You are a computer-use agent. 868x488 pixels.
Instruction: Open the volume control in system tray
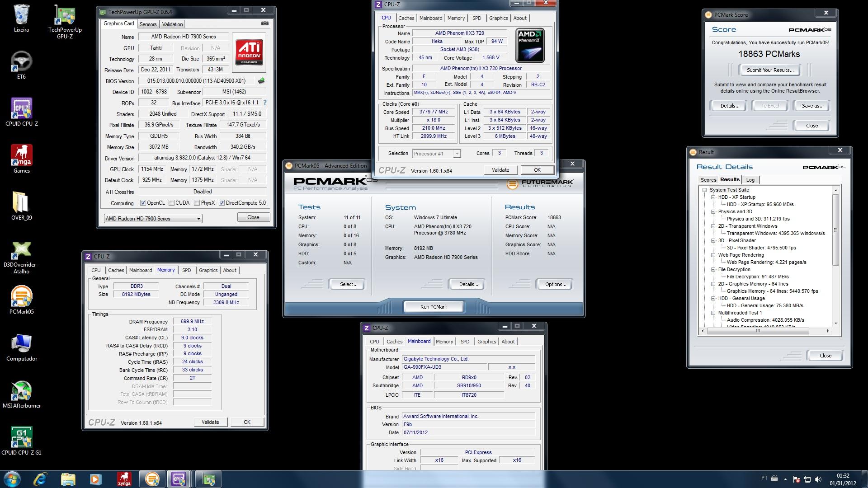(818, 479)
